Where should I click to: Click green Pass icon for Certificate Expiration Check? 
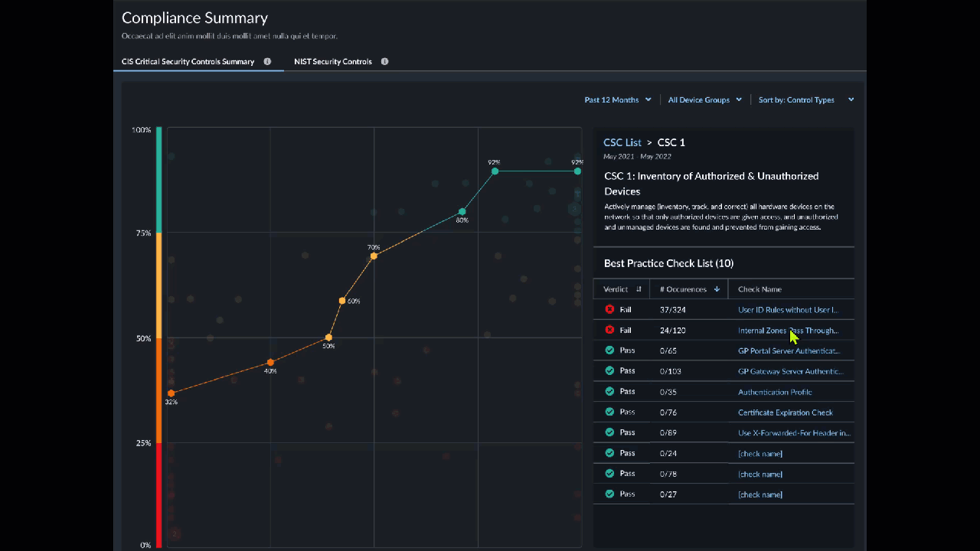(609, 412)
